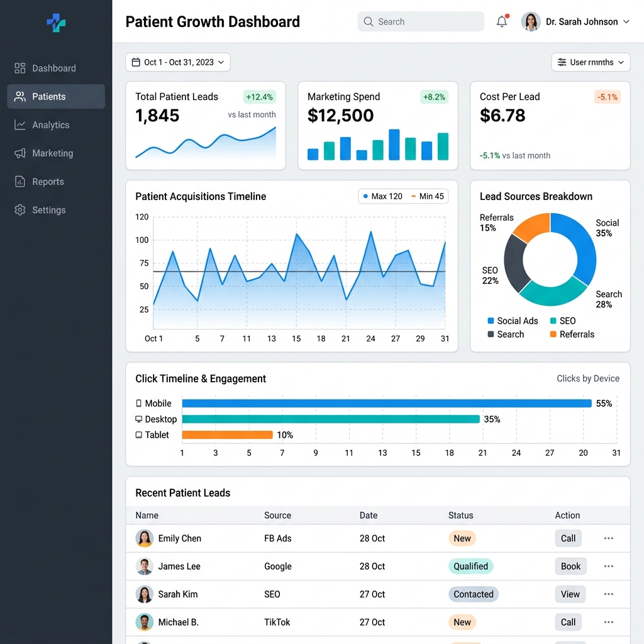Click the search magnifier icon
This screenshot has height=644, width=644.
pyautogui.click(x=369, y=21)
